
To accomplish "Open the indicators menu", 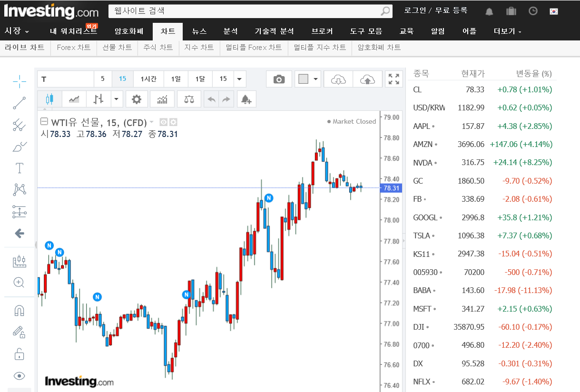I will (x=162, y=99).
